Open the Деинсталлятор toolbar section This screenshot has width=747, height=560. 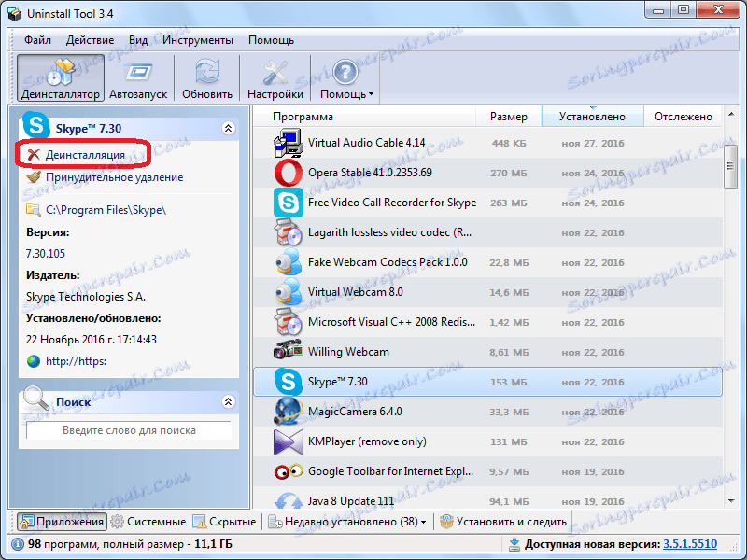61,78
